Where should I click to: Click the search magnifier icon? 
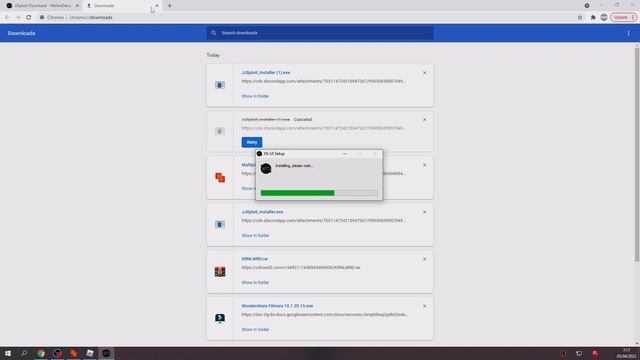(213, 33)
